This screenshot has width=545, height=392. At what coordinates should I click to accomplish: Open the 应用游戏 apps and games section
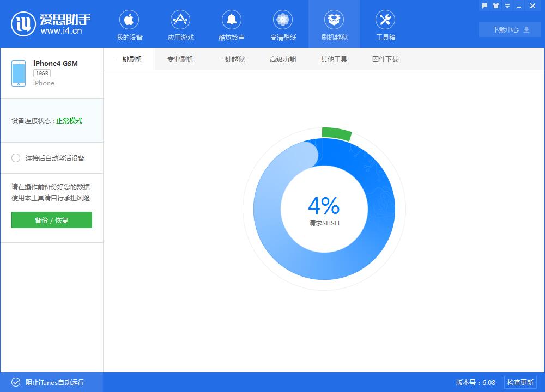(180, 24)
